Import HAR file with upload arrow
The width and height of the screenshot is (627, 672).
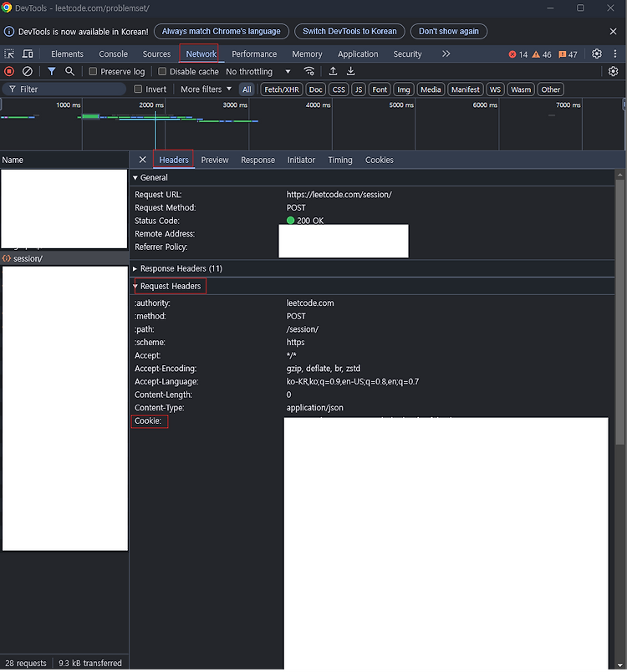pyautogui.click(x=333, y=71)
